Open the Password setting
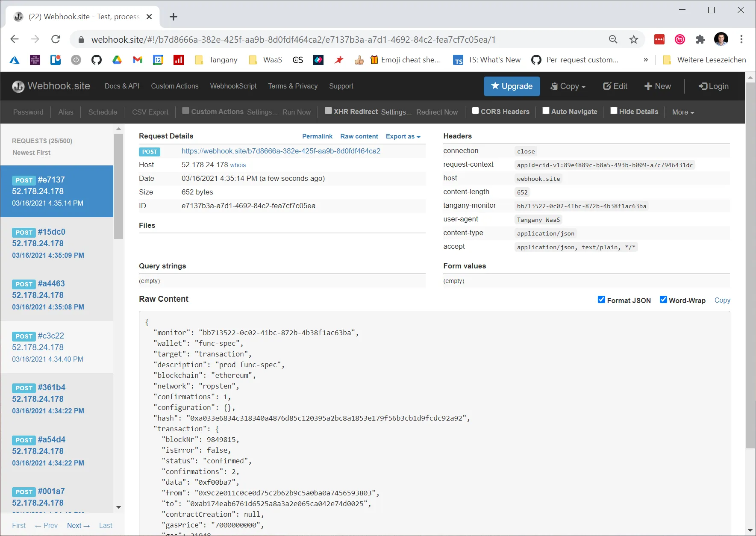The image size is (756, 536). click(x=28, y=112)
